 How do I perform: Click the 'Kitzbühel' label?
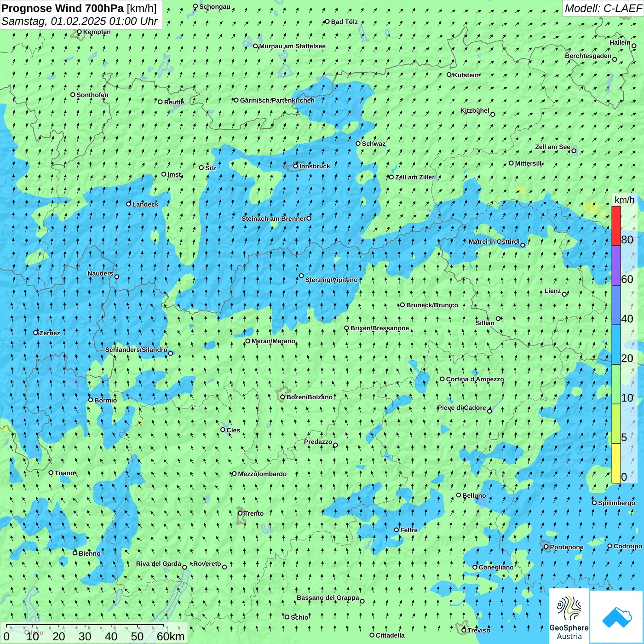click(475, 110)
